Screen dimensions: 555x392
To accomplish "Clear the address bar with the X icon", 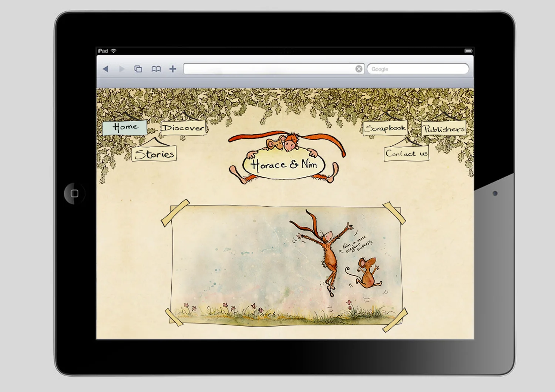I will point(359,69).
